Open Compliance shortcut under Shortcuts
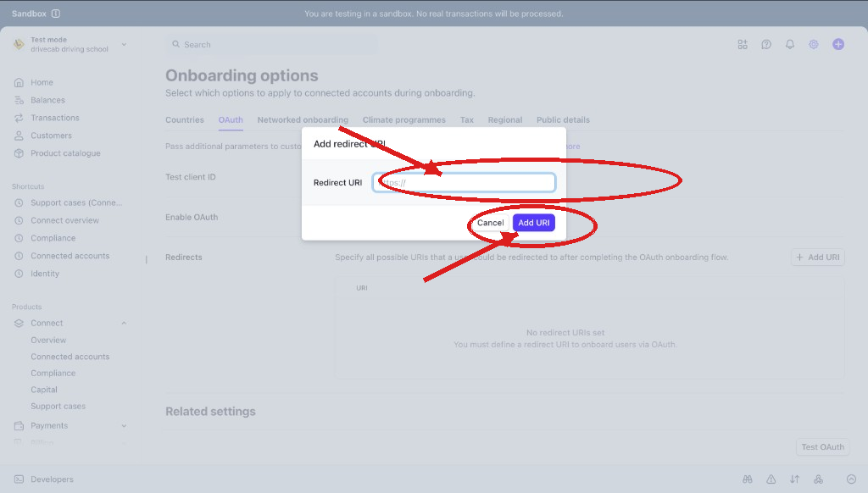This screenshot has height=493, width=868. (53, 238)
